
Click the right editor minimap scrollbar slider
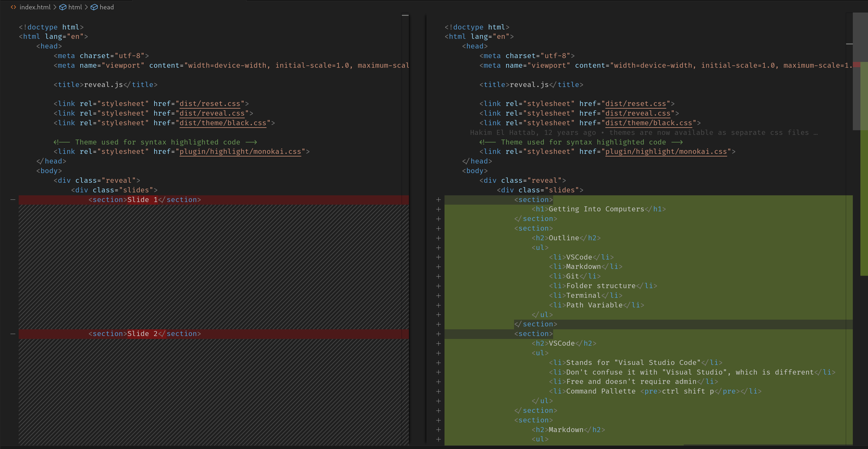click(x=860, y=72)
